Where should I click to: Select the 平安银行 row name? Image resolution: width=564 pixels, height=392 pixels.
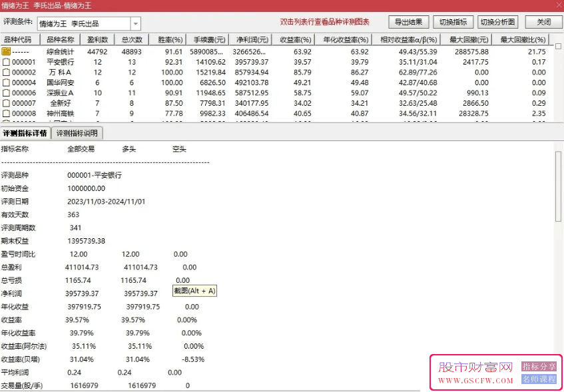click(61, 62)
